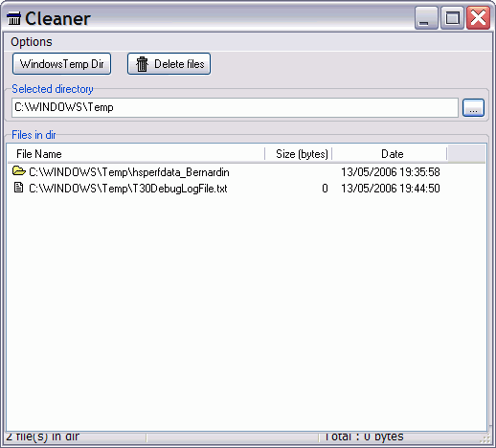Maximize the Cleaner window
This screenshot has width=496, height=448.
click(x=452, y=18)
